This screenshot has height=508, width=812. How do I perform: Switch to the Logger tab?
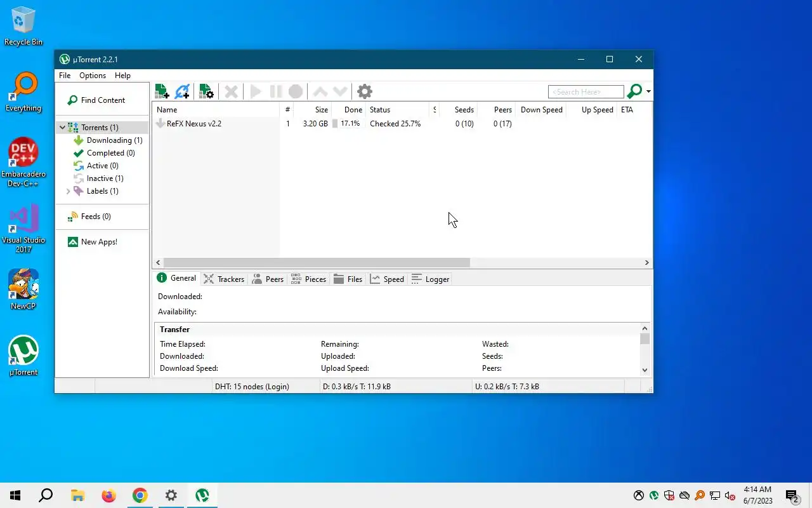(430, 279)
